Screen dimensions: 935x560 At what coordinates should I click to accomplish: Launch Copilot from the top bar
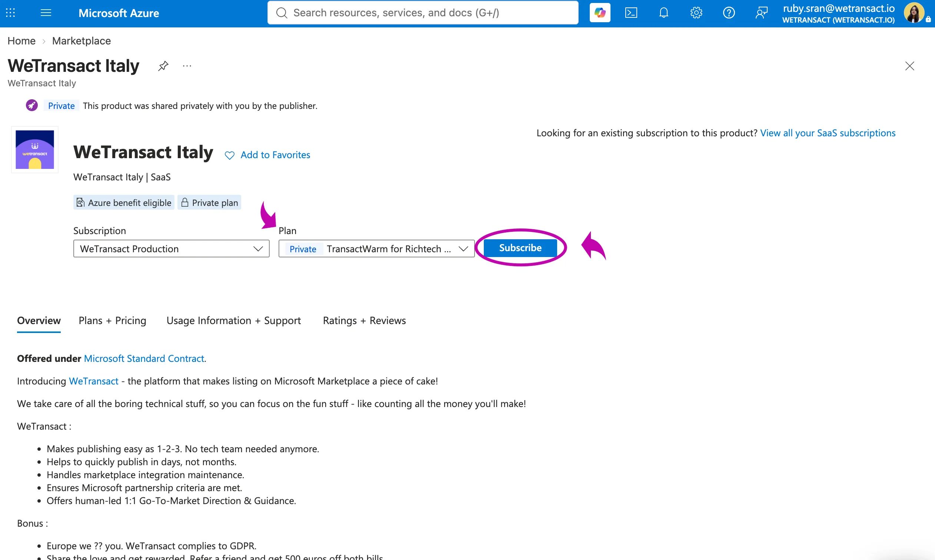599,13
